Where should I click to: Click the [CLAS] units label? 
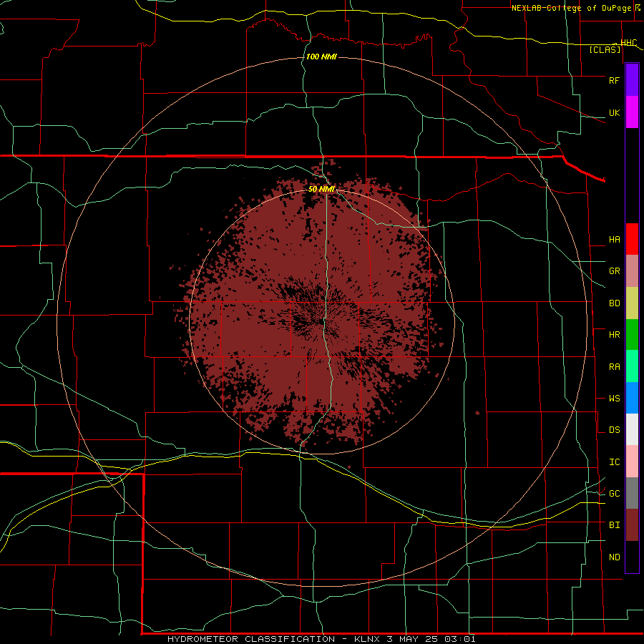click(605, 49)
